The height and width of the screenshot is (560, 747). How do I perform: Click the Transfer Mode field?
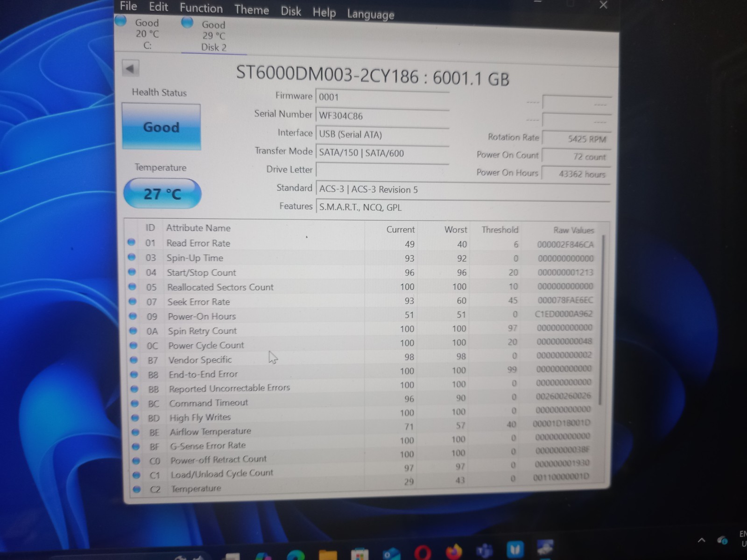click(382, 153)
